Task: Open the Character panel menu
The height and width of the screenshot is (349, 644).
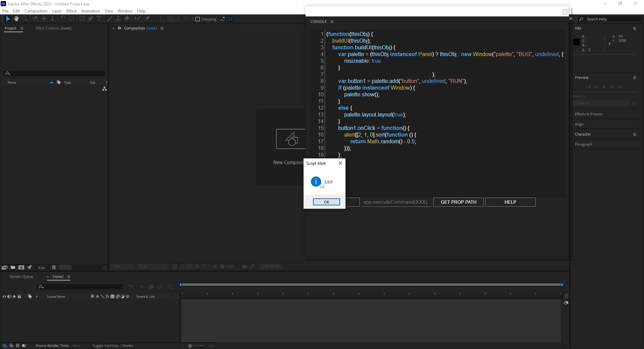Action: pos(635,135)
